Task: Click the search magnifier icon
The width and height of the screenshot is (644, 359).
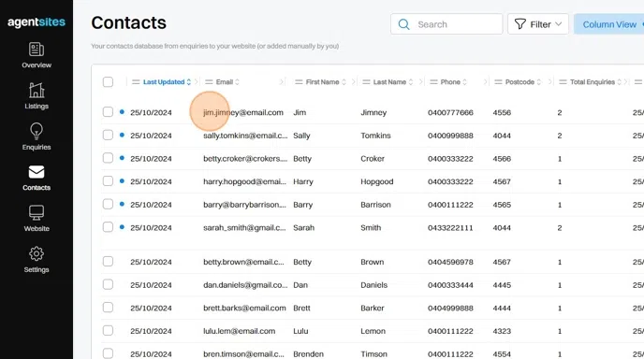Action: tap(403, 24)
